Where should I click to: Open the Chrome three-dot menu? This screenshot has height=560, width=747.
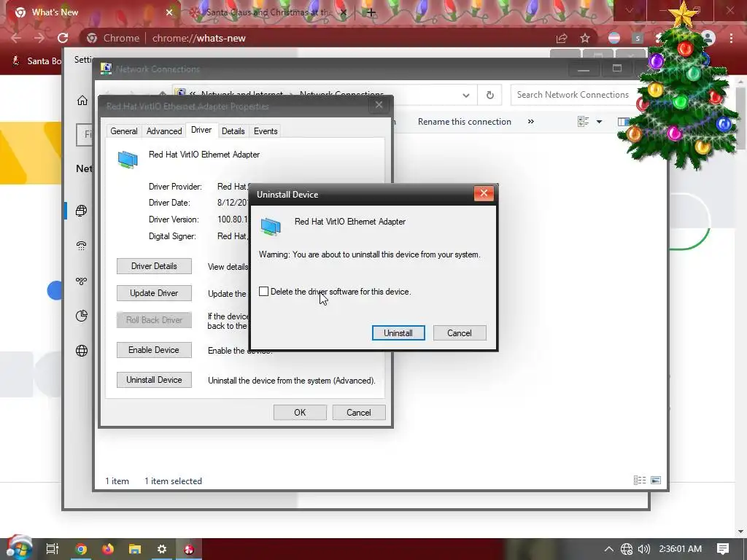coord(731,38)
